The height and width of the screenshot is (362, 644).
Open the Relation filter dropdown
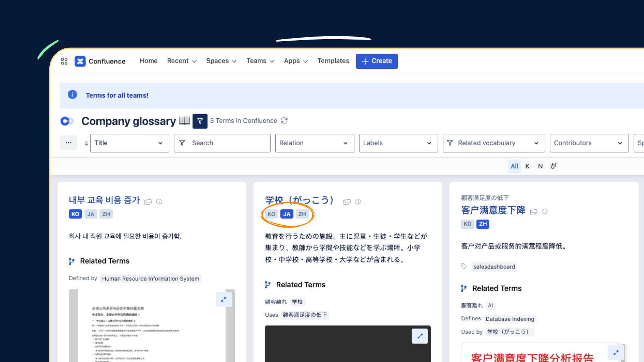tap(314, 143)
